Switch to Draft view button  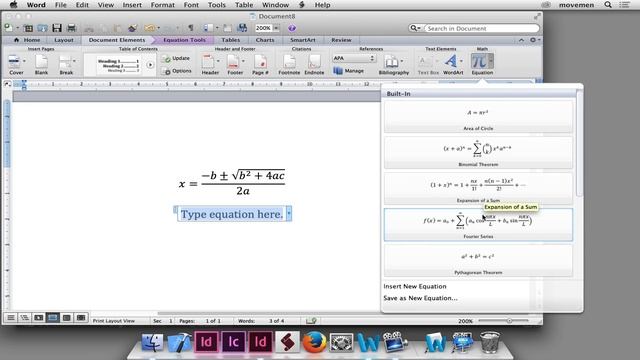[x=11, y=318]
